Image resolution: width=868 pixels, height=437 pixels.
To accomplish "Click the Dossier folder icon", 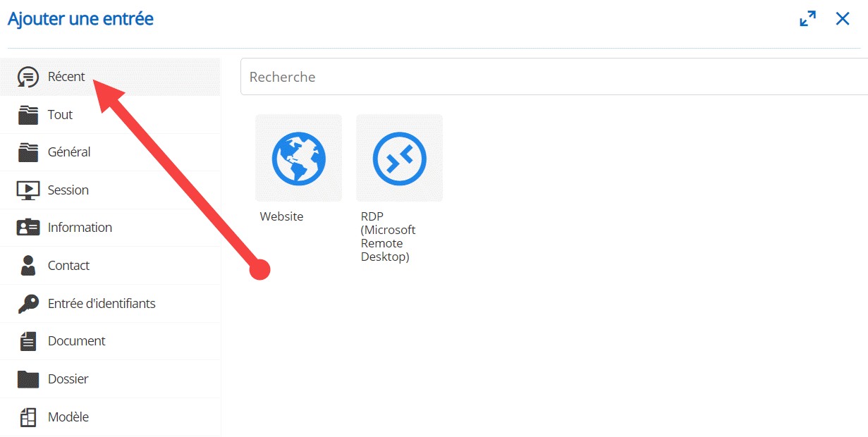I will pyautogui.click(x=27, y=379).
